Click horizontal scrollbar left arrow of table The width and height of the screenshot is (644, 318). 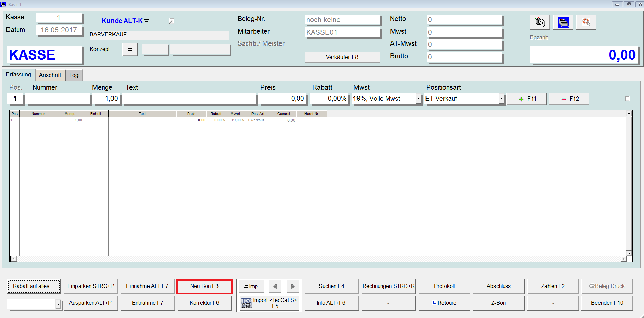14,259
